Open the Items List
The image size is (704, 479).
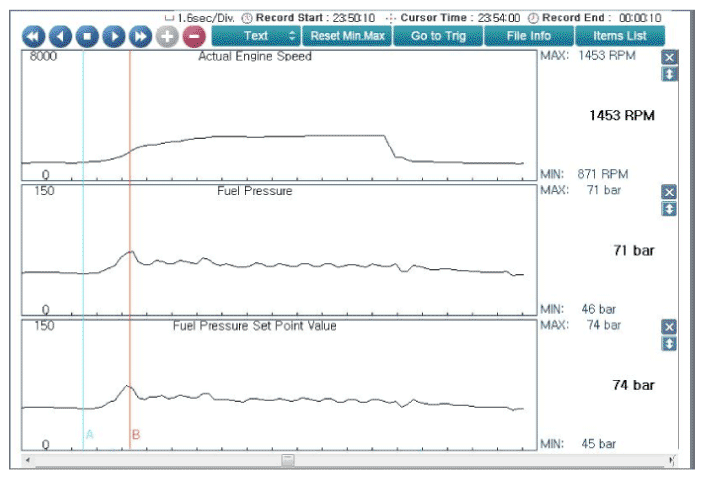click(x=619, y=36)
